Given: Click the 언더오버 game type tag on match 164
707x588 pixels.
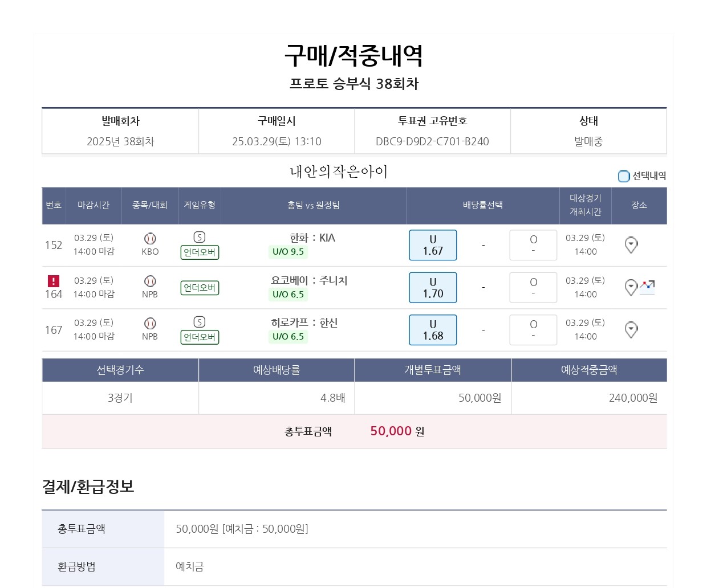Looking at the screenshot, I should [200, 288].
